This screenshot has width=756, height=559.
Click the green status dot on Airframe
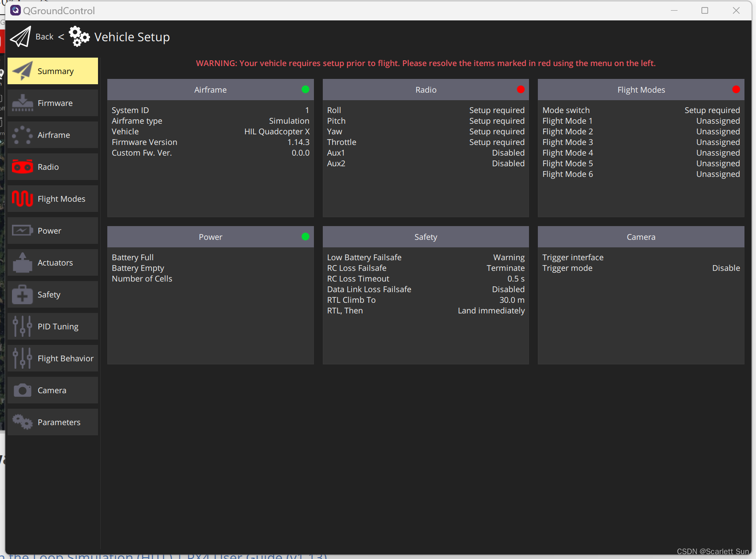click(306, 90)
